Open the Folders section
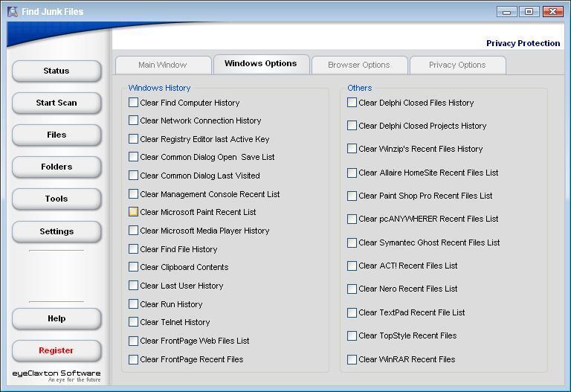The height and width of the screenshot is (392, 571). [x=57, y=167]
